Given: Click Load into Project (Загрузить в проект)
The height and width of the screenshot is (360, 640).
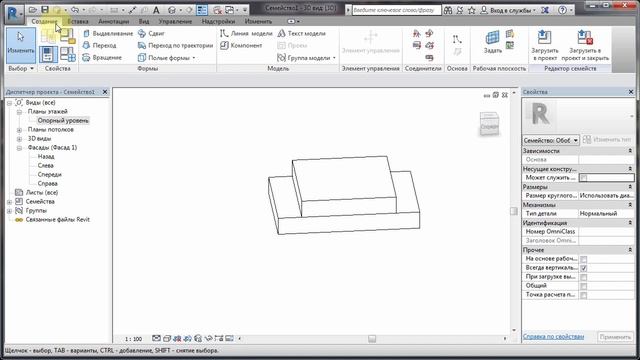Looking at the screenshot, I should [x=544, y=45].
